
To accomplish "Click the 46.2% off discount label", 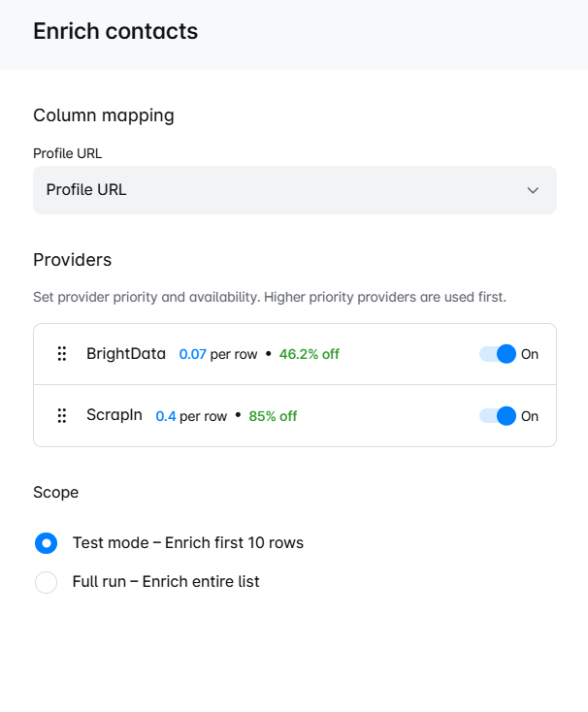I will pyautogui.click(x=310, y=354).
